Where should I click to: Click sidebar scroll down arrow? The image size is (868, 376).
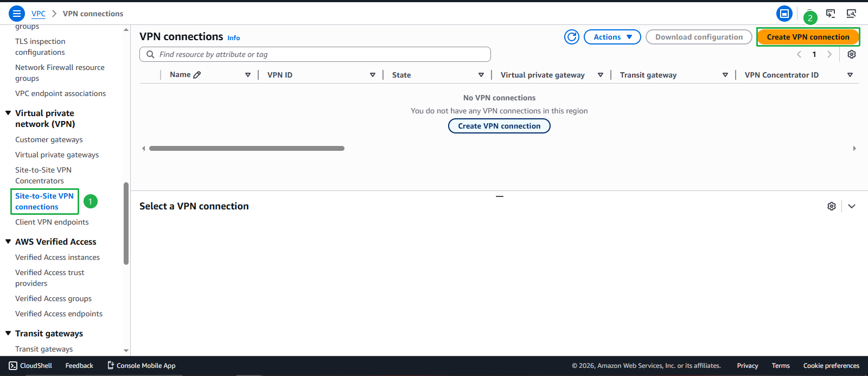tap(126, 350)
